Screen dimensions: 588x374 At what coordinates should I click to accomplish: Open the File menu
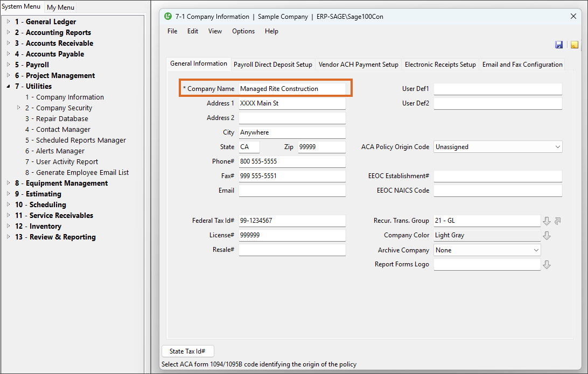coord(172,31)
